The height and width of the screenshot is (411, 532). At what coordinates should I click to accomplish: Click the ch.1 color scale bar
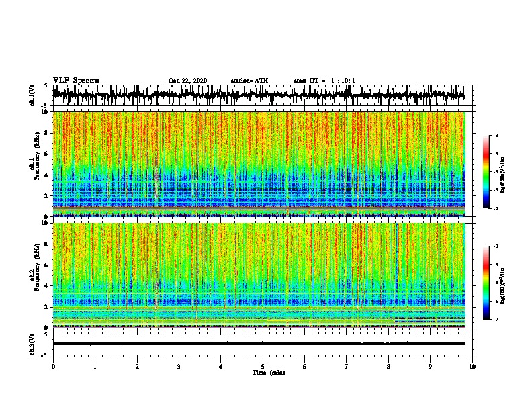(486, 172)
